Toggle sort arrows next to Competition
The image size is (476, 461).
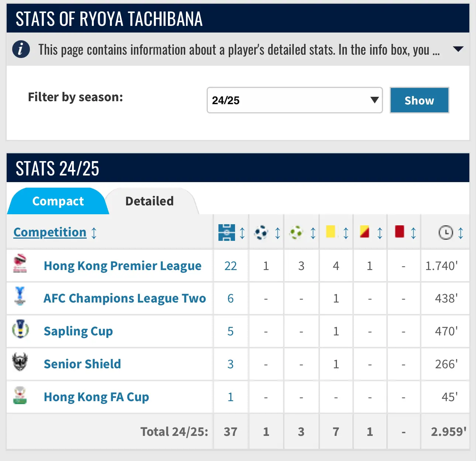94,233
